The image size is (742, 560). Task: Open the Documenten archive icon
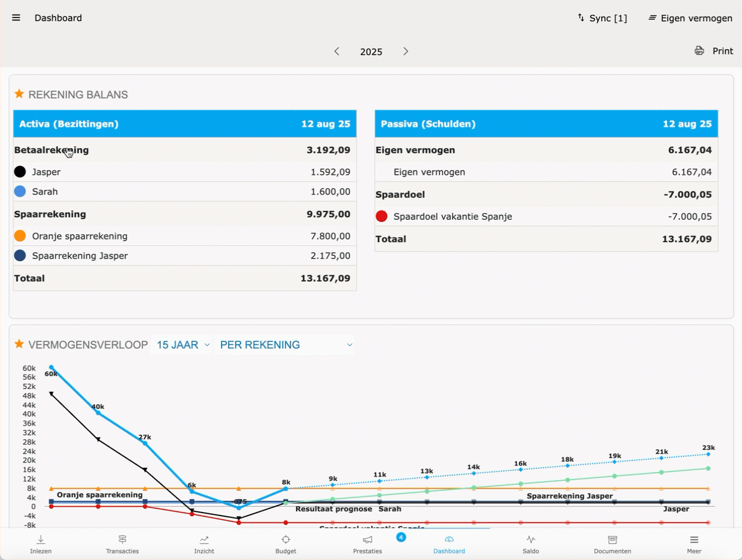pyautogui.click(x=612, y=539)
